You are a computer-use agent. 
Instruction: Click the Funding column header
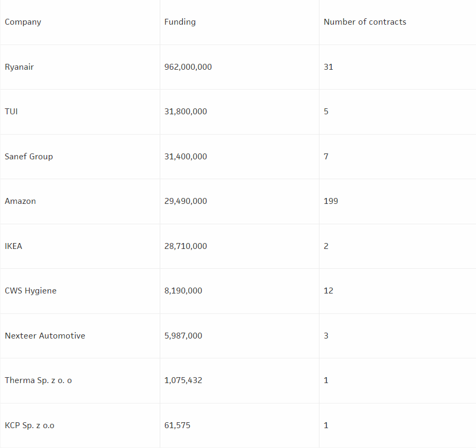[180, 22]
